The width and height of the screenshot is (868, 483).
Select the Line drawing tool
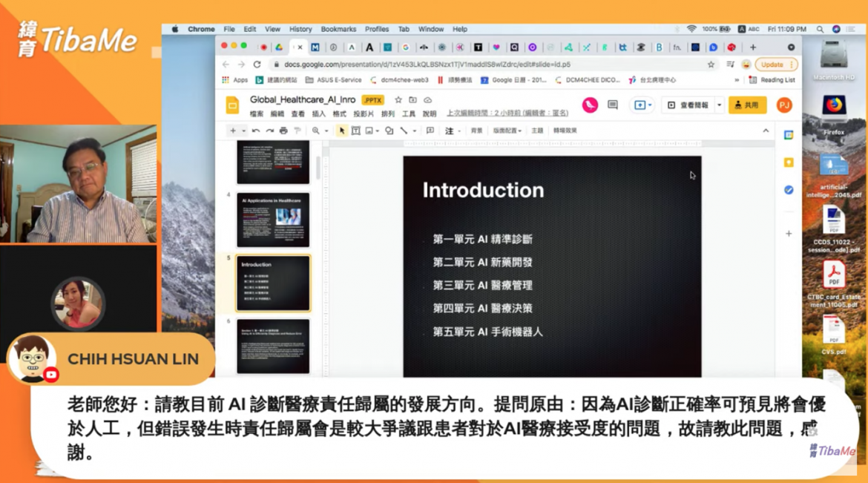click(x=404, y=131)
